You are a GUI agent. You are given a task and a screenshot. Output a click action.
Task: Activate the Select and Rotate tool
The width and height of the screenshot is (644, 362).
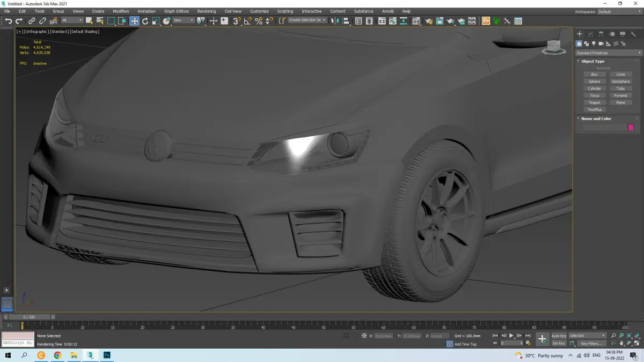coord(145,21)
